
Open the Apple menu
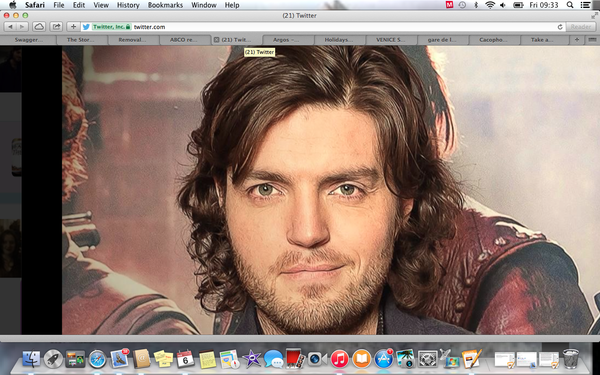click(13, 5)
